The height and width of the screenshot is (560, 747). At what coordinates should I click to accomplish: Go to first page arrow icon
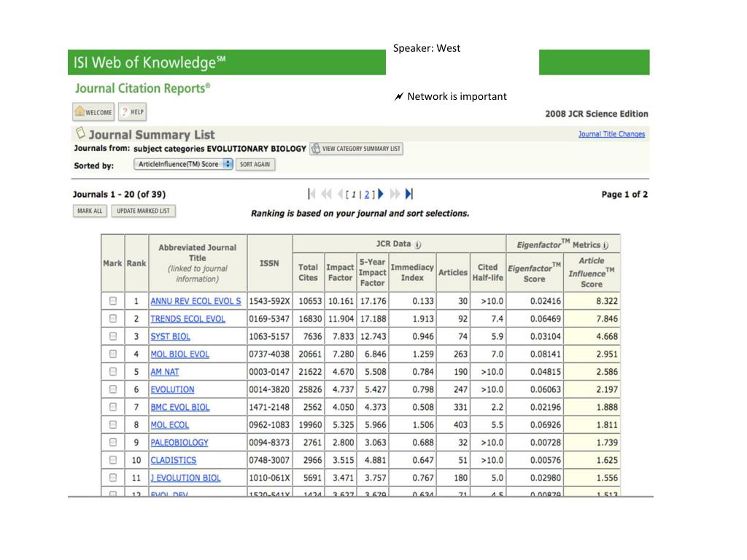[x=311, y=194]
